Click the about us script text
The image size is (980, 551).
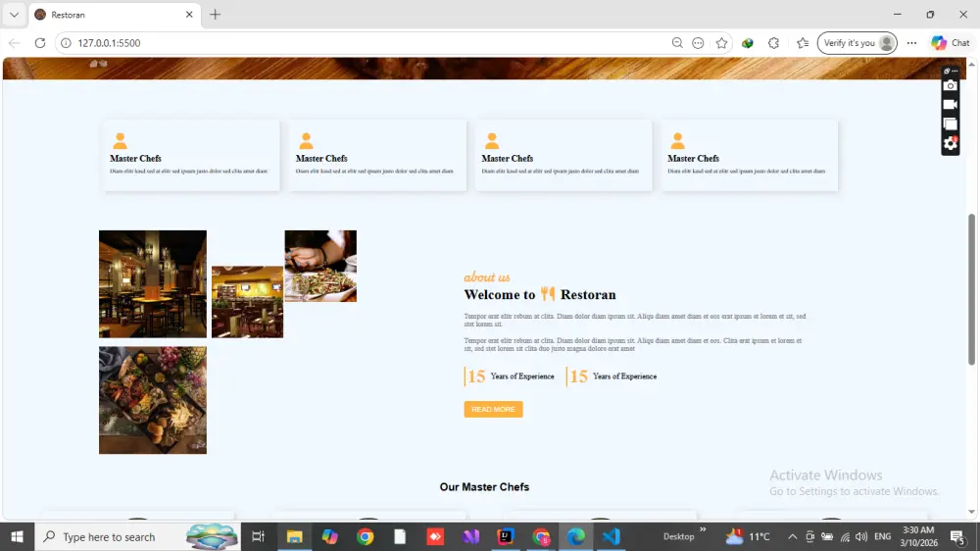click(487, 276)
